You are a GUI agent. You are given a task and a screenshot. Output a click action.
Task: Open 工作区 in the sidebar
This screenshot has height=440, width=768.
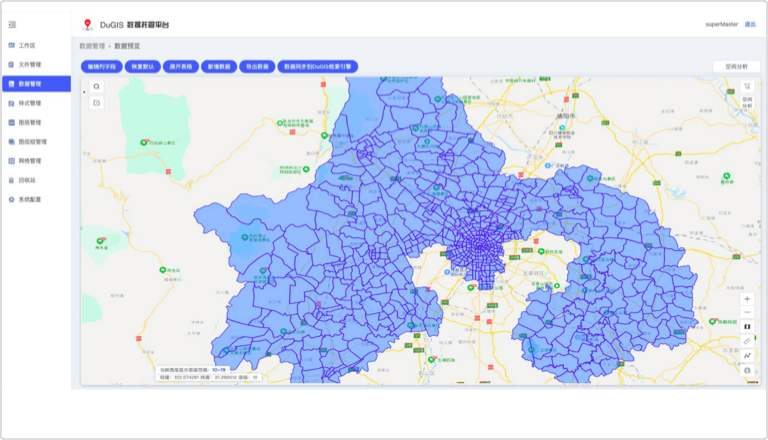tap(26, 46)
